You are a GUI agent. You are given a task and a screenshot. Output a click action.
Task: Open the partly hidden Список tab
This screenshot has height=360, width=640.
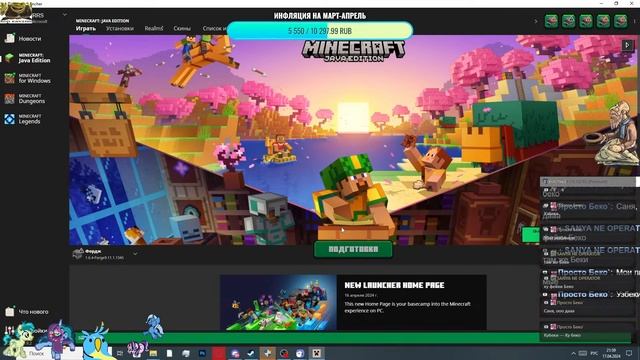pyautogui.click(x=214, y=29)
